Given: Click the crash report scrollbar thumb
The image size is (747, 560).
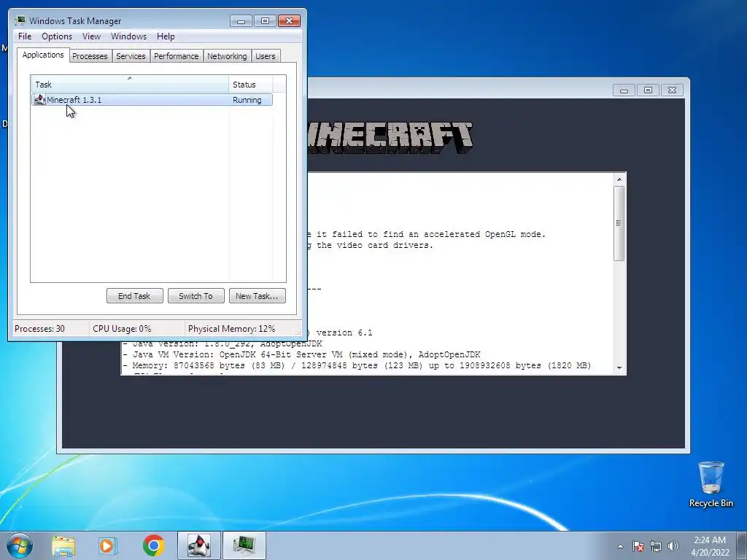Looking at the screenshot, I should 619,223.
